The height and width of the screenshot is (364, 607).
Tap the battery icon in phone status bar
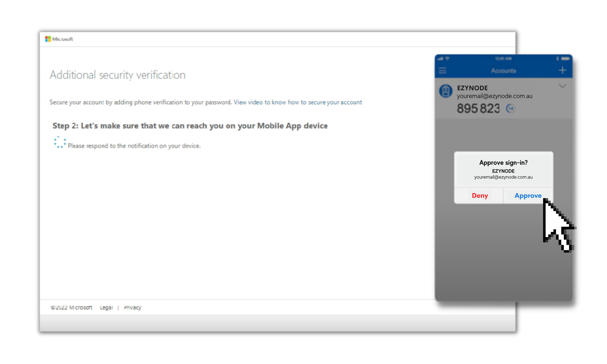tap(565, 59)
